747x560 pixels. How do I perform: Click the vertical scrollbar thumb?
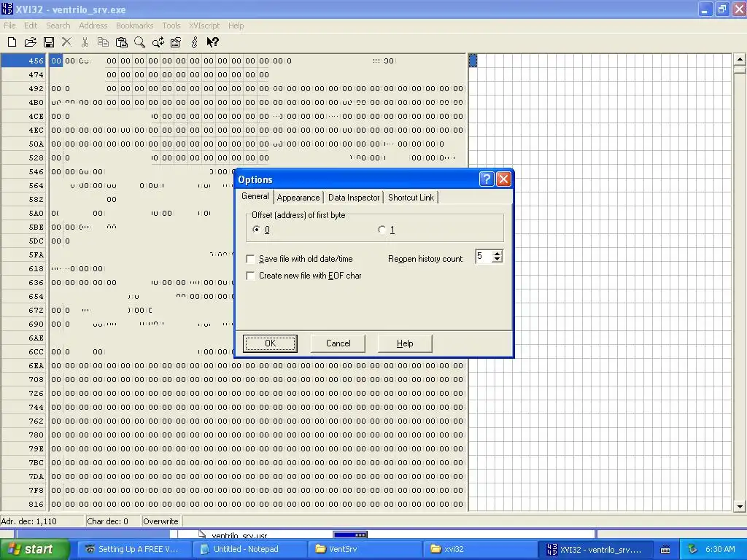pyautogui.click(x=740, y=69)
